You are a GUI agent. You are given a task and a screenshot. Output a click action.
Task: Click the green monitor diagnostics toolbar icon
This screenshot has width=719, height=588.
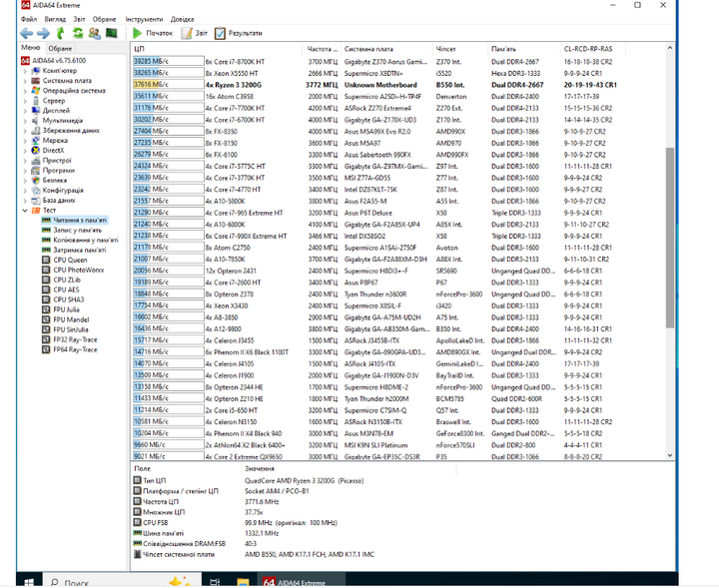112,33
